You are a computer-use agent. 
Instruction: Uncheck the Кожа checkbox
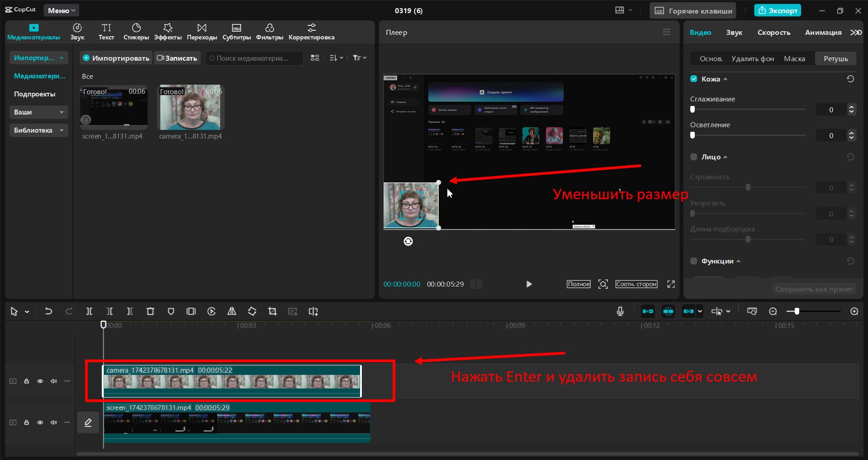coord(694,79)
